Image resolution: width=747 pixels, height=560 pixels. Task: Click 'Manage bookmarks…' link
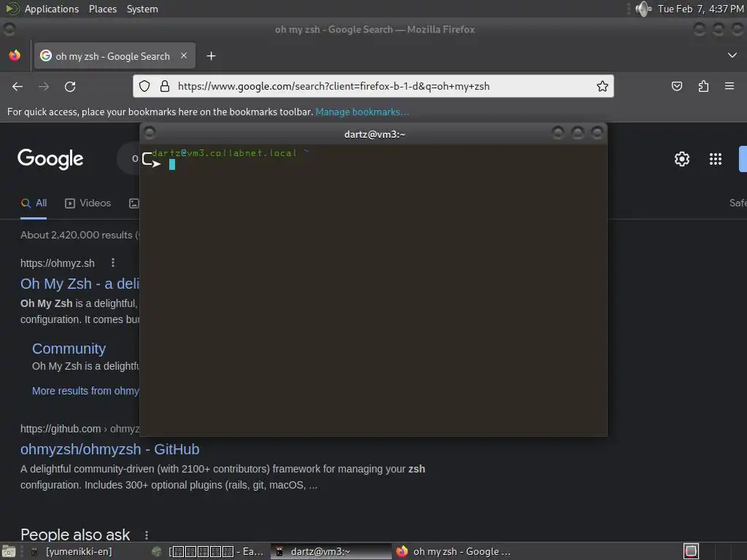[x=362, y=112]
